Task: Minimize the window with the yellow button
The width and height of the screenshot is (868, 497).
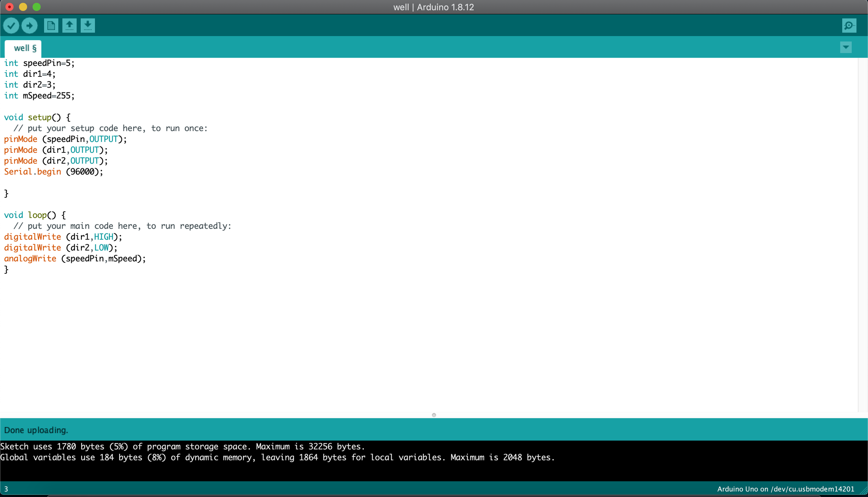Action: pyautogui.click(x=23, y=7)
